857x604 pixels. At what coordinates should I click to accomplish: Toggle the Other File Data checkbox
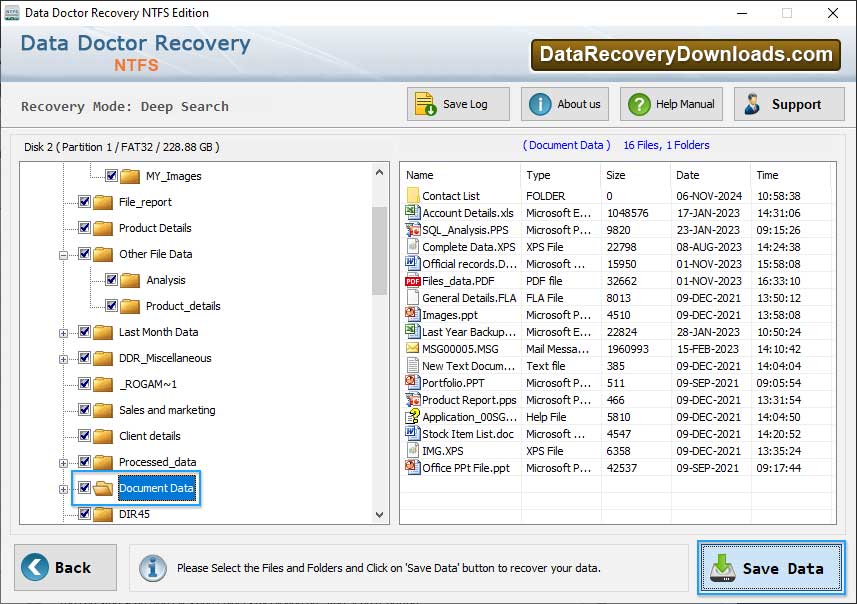[84, 254]
